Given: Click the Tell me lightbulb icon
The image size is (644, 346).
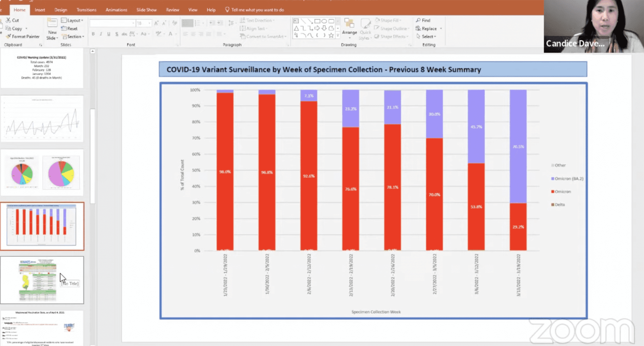Looking at the screenshot, I should coord(227,10).
